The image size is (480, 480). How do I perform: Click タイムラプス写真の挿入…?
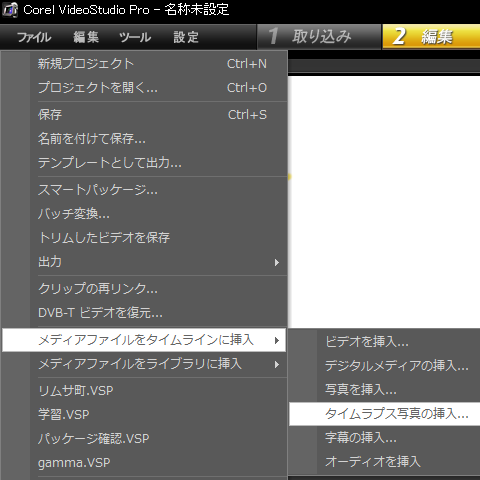click(385, 414)
